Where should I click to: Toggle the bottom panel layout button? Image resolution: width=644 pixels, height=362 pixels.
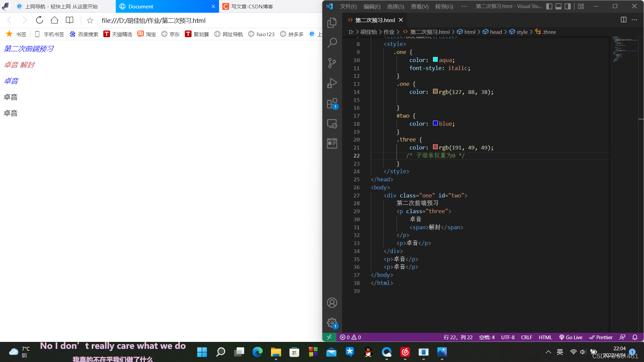[x=558, y=6]
